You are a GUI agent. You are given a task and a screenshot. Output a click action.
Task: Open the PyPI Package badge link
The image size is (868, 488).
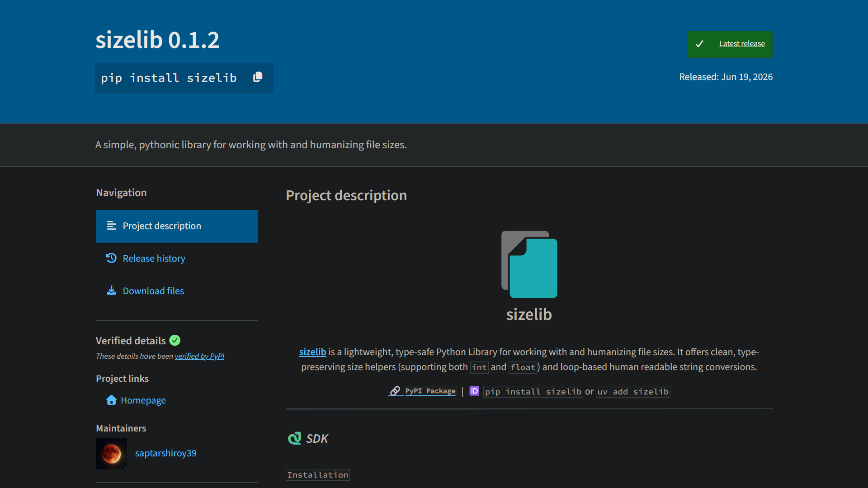430,391
